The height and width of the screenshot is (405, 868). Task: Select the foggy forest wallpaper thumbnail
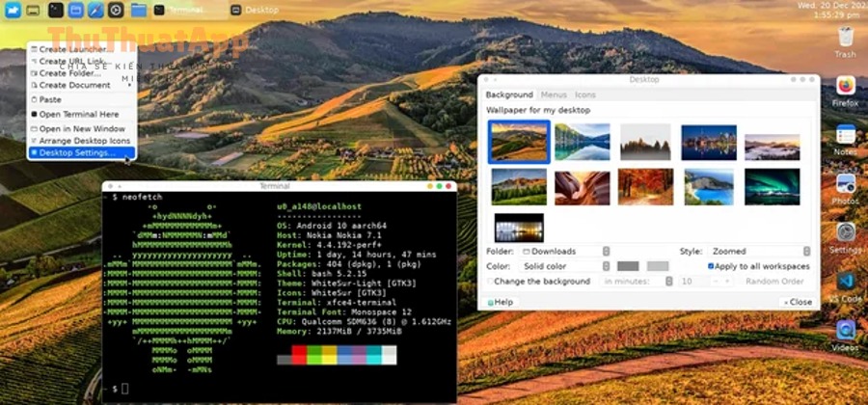click(x=645, y=142)
